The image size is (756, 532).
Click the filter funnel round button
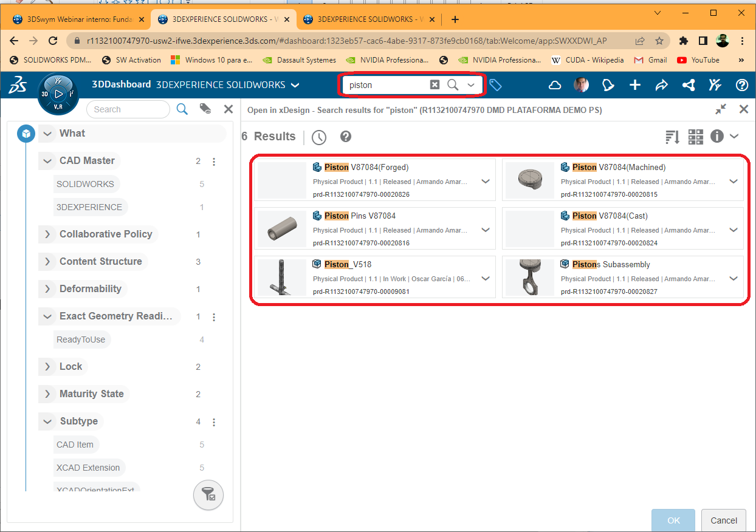click(208, 496)
